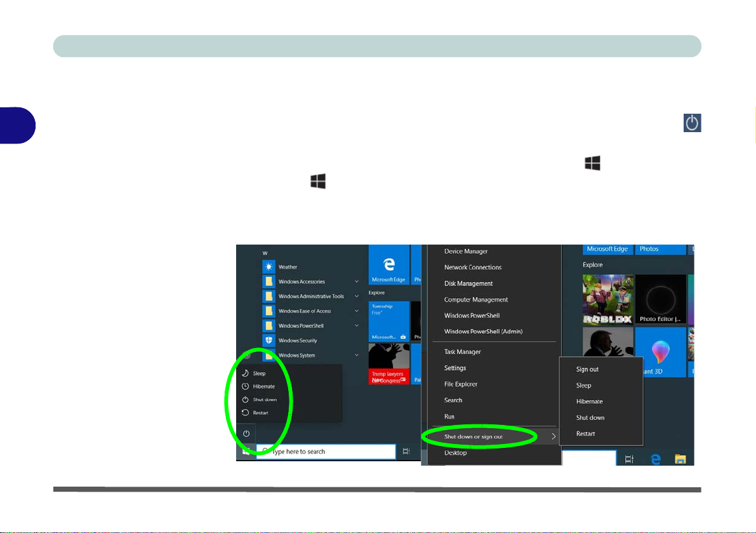
Task: Expand the Windows Accessories chevron
Action: tap(357, 281)
